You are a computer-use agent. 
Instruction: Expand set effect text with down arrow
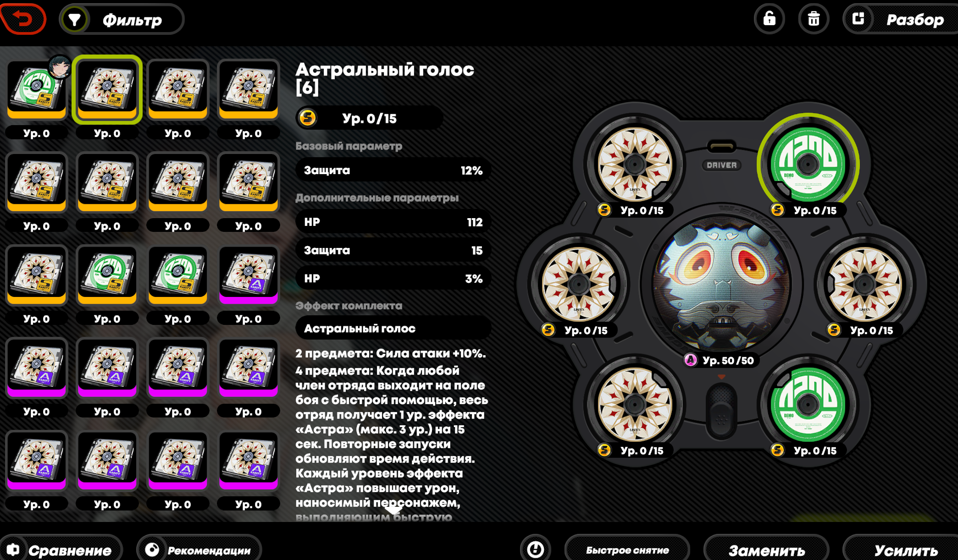tap(393, 510)
